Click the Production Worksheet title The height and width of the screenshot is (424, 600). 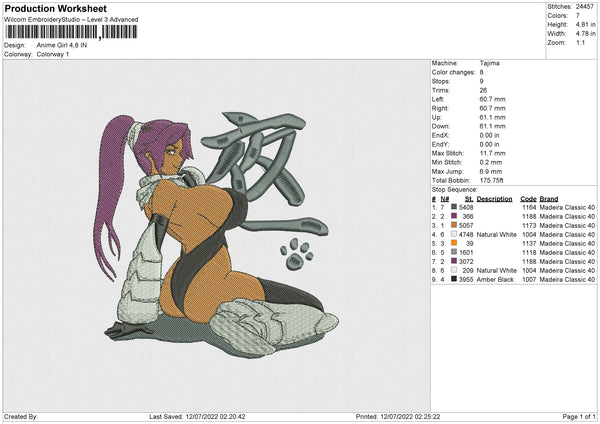(x=55, y=8)
